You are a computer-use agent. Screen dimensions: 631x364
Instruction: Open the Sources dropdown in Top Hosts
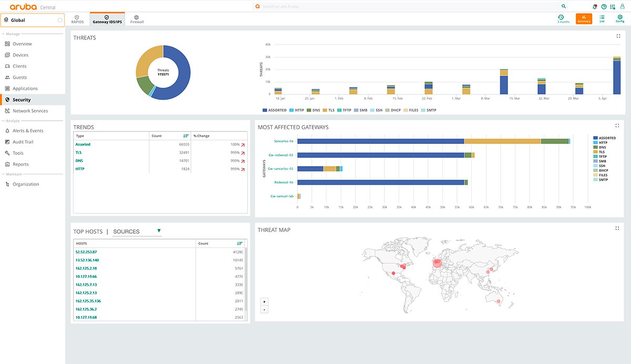(159, 231)
